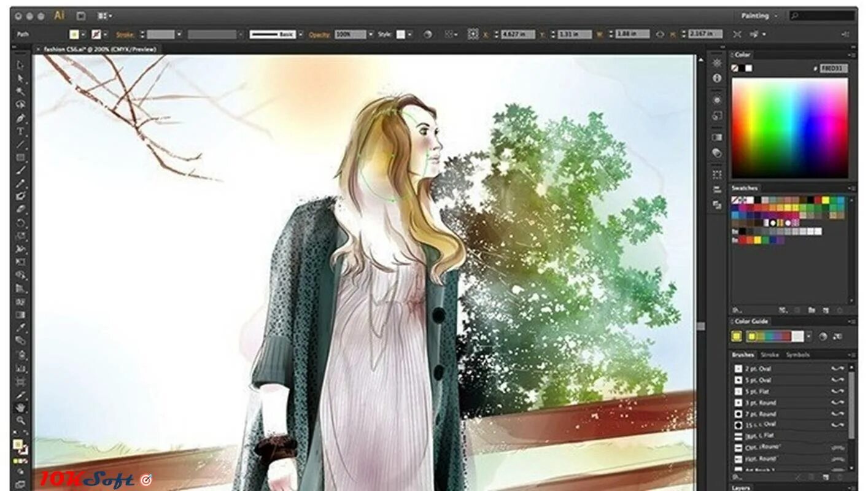Select the Eyedropper tool
This screenshot has height=491, width=868.
click(21, 328)
